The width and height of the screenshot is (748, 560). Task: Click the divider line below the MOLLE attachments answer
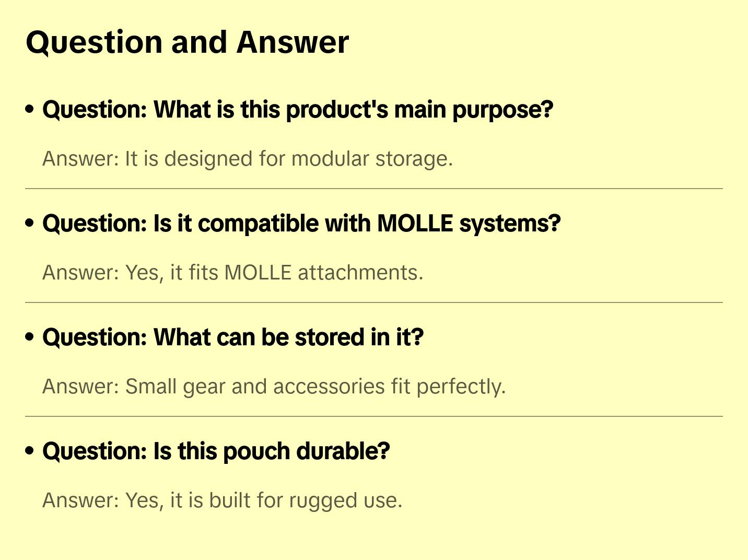[373, 302]
